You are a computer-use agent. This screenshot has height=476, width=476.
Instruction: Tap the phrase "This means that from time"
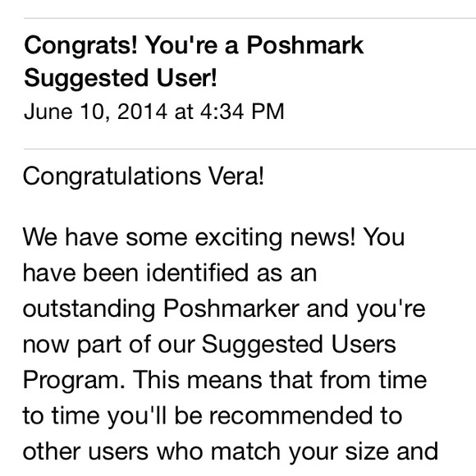tap(280, 380)
